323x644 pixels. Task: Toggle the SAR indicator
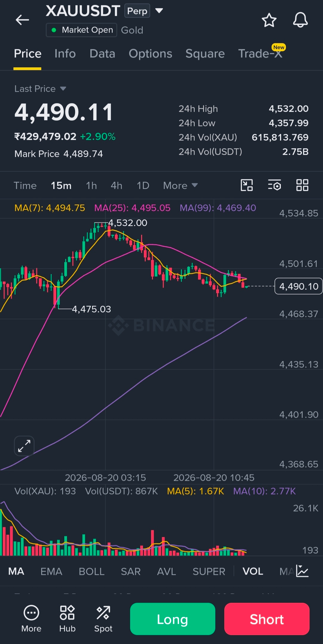pyautogui.click(x=131, y=571)
